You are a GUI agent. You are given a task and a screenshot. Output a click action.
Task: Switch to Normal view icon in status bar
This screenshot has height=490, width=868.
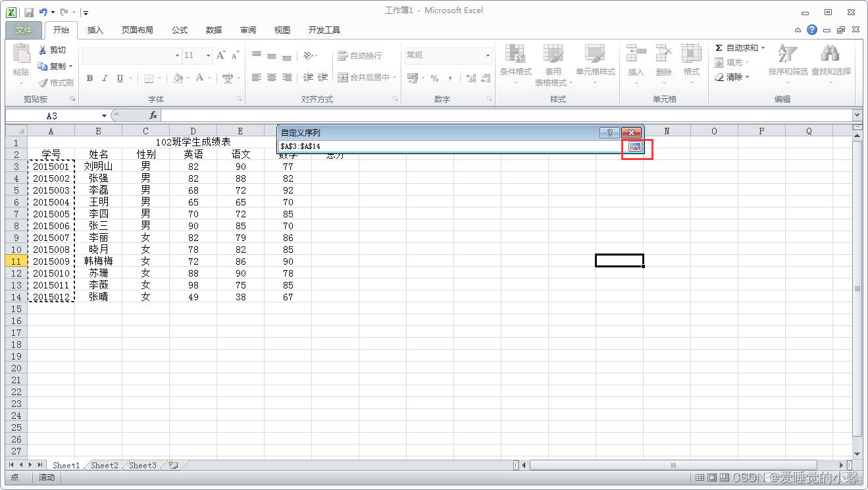pos(700,477)
